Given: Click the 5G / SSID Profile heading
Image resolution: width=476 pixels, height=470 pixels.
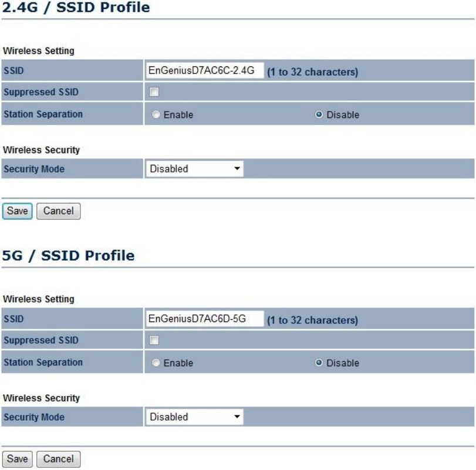Looking at the screenshot, I should coord(68,255).
